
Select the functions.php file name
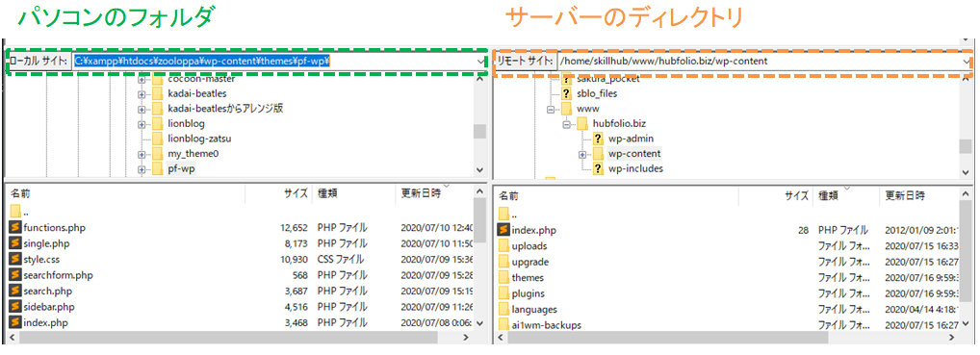[x=54, y=227]
